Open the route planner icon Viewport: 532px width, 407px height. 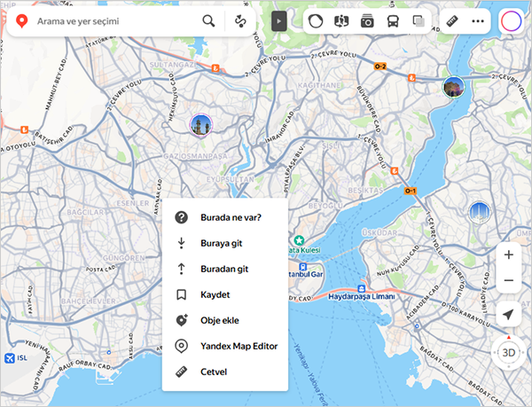pos(240,21)
